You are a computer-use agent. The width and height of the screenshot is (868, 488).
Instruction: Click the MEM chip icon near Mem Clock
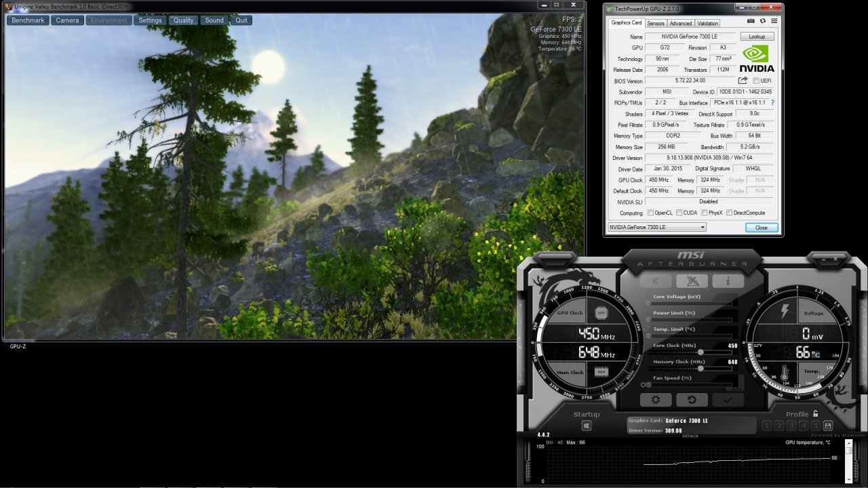coord(601,371)
